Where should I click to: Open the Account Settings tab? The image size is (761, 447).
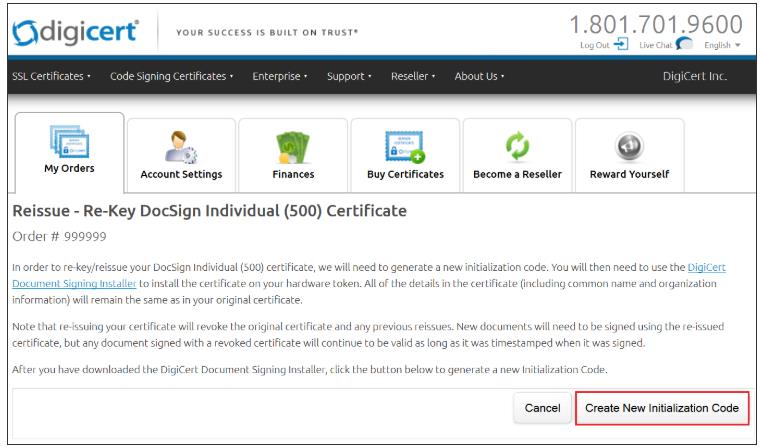pyautogui.click(x=181, y=155)
